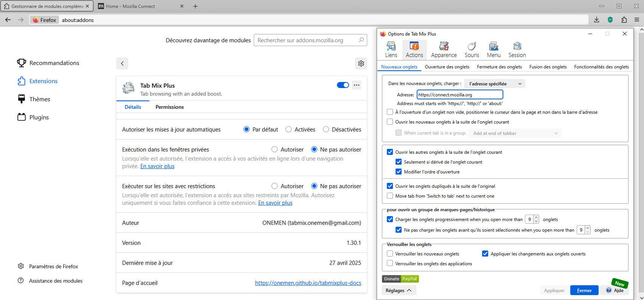The image size is (644, 300).
Task: Open a new tab with plus button
Action: click(196, 6)
